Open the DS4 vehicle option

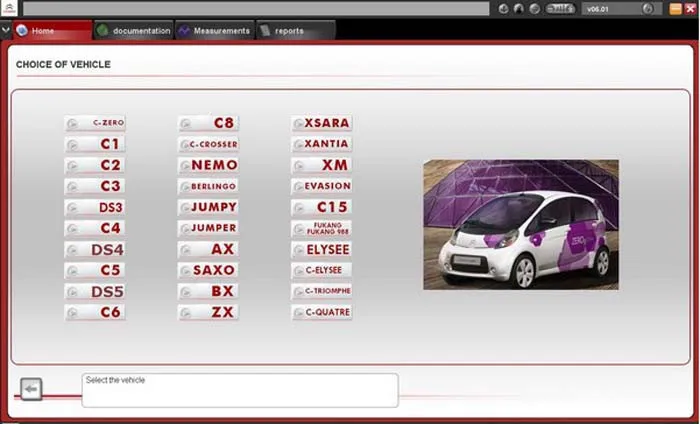(x=95, y=249)
